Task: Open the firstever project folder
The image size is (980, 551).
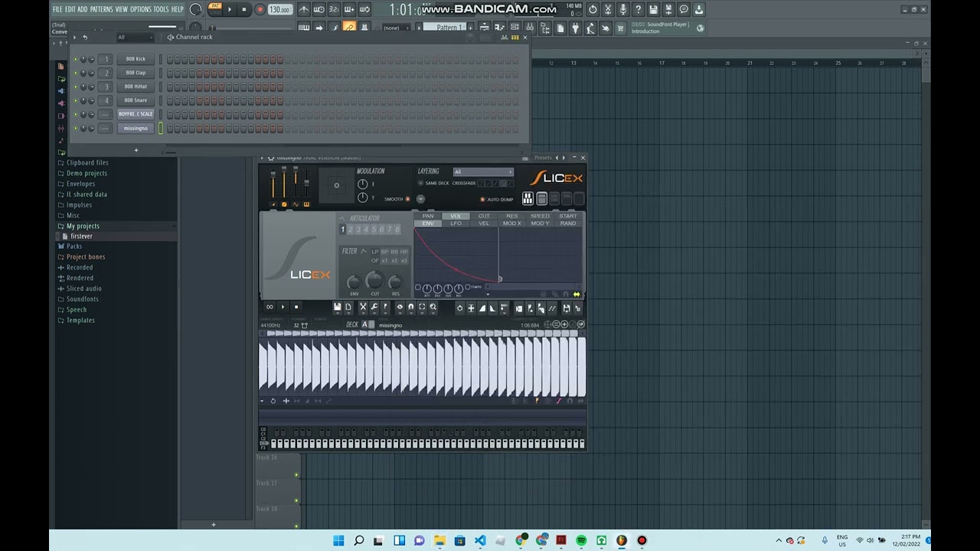Action: click(x=80, y=236)
